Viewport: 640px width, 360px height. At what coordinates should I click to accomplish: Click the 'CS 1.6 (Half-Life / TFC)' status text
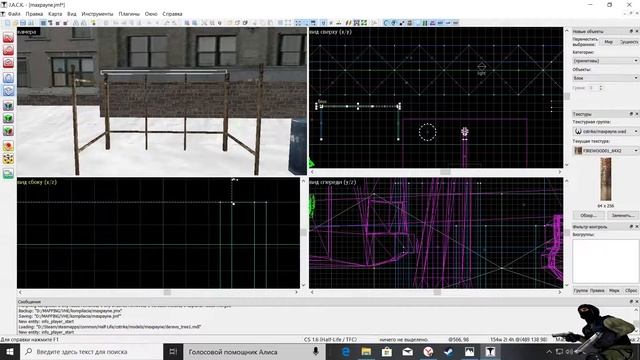[x=330, y=340]
